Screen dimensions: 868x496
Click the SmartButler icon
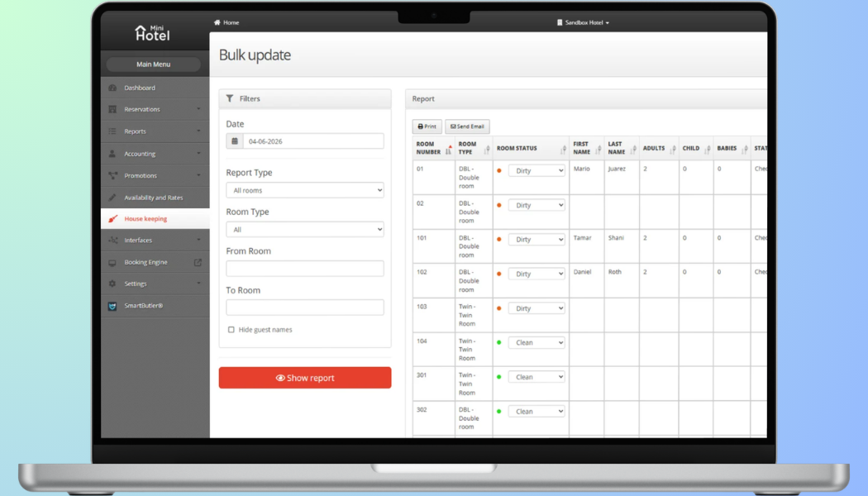(112, 306)
